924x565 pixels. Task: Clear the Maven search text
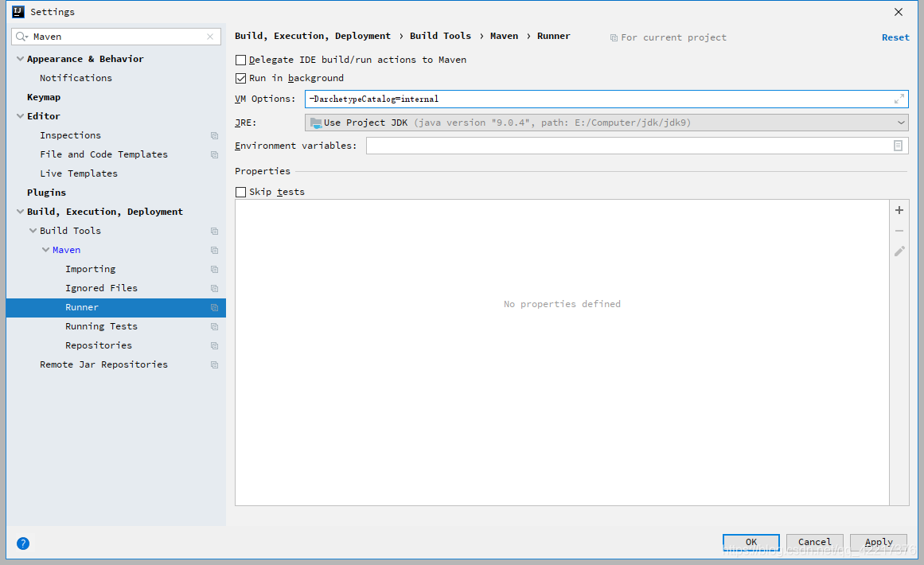click(x=210, y=37)
